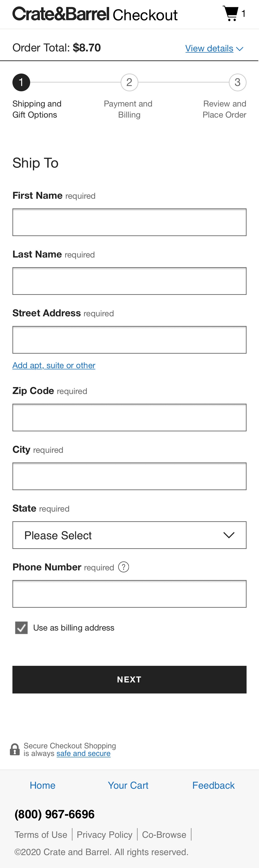Open the Phone Number help tooltip icon
The height and width of the screenshot is (868, 259).
pyautogui.click(x=123, y=567)
